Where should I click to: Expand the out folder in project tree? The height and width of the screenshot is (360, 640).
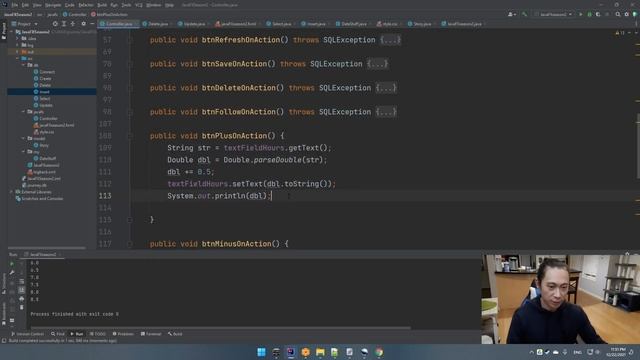(x=18, y=52)
